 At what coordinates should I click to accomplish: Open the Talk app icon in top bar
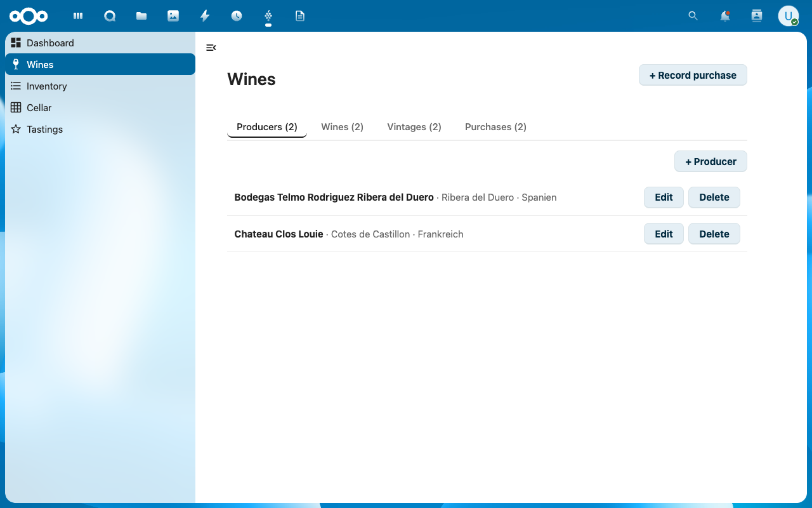[x=110, y=16]
